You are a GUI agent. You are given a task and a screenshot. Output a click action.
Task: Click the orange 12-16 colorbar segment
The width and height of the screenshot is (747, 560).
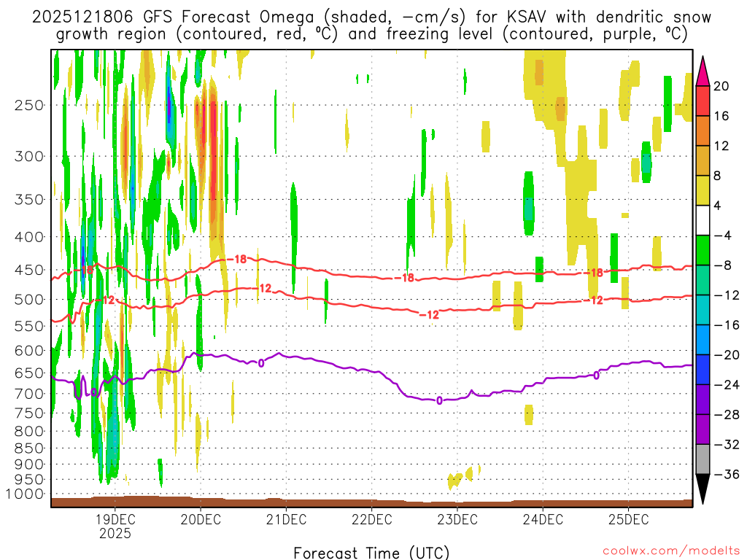click(703, 131)
